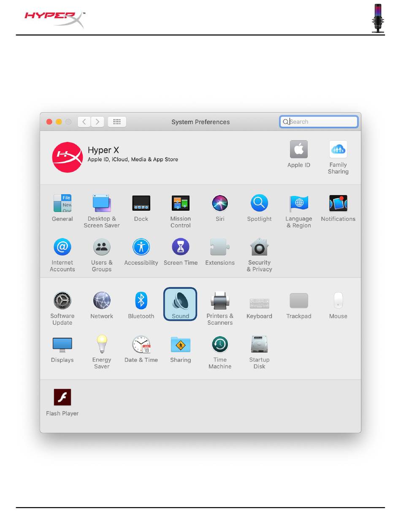Open the Sound preferences pane
This screenshot has width=401, height=532.
180,304
